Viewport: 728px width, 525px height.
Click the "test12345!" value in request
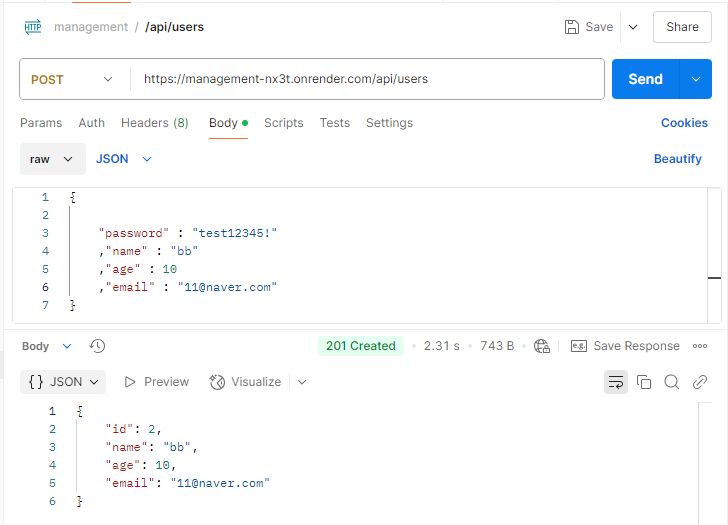tap(234, 233)
